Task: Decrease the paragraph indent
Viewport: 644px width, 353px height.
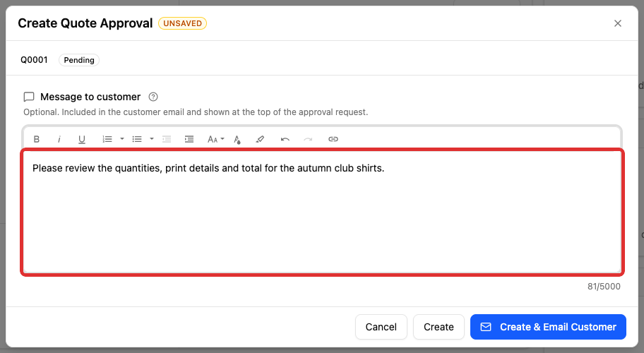Action: pyautogui.click(x=167, y=139)
